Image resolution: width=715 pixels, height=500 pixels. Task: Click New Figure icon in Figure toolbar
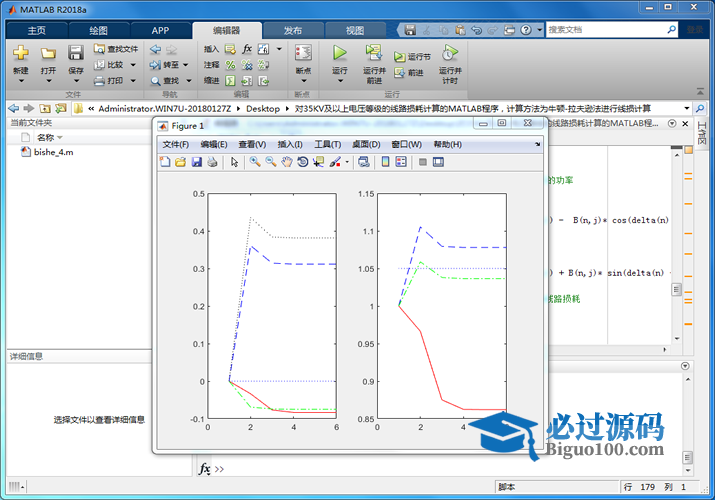point(165,162)
